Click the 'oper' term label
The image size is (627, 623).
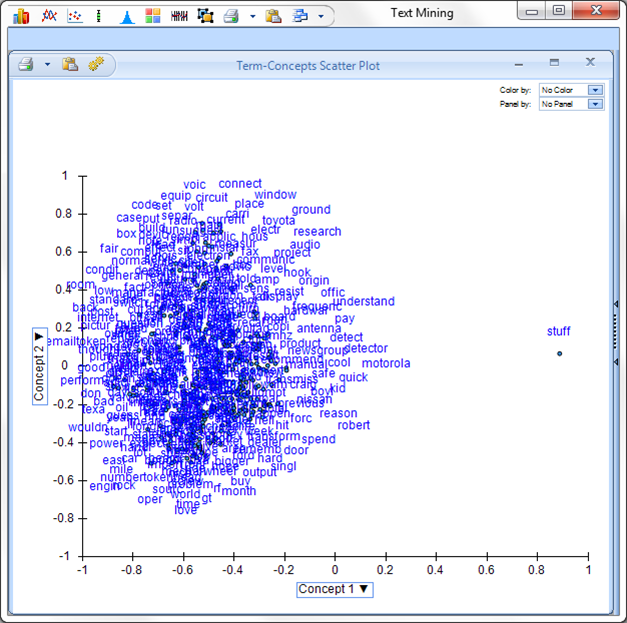pyautogui.click(x=150, y=499)
